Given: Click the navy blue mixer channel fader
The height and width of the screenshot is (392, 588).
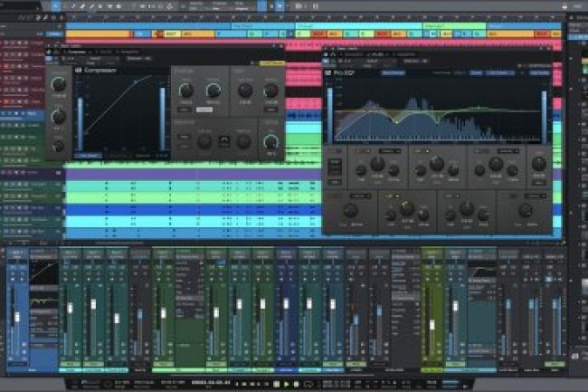Looking at the screenshot, I should pyautogui.click(x=286, y=303).
